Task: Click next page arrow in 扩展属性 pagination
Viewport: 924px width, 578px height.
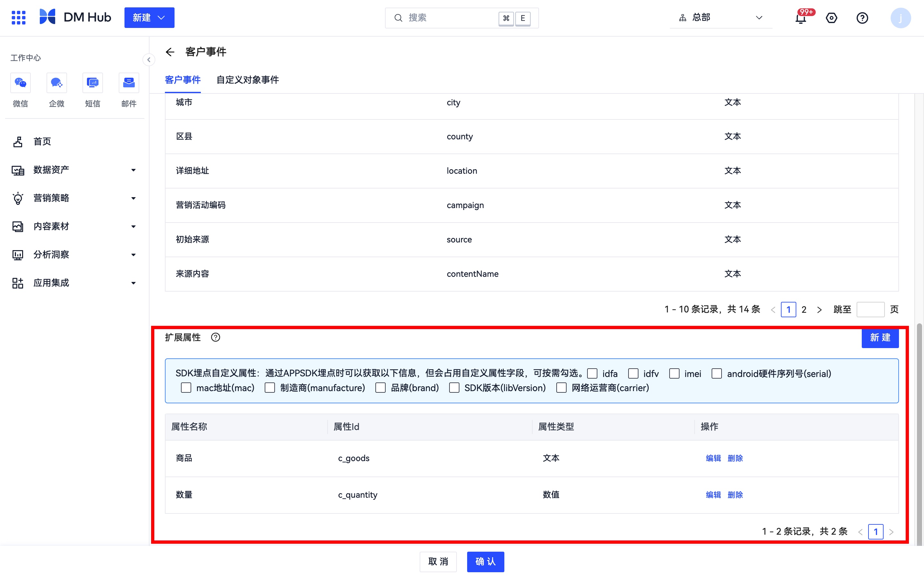Action: click(x=891, y=532)
